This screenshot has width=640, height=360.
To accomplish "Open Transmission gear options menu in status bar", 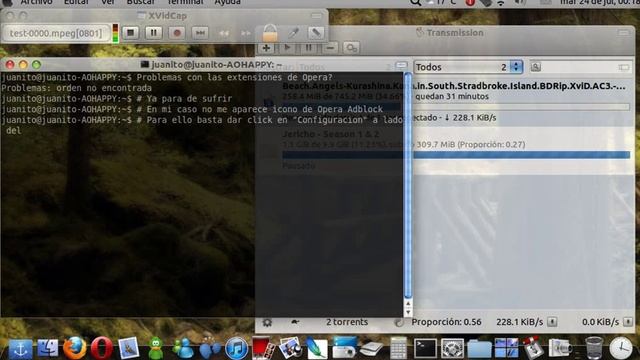I will [267, 322].
